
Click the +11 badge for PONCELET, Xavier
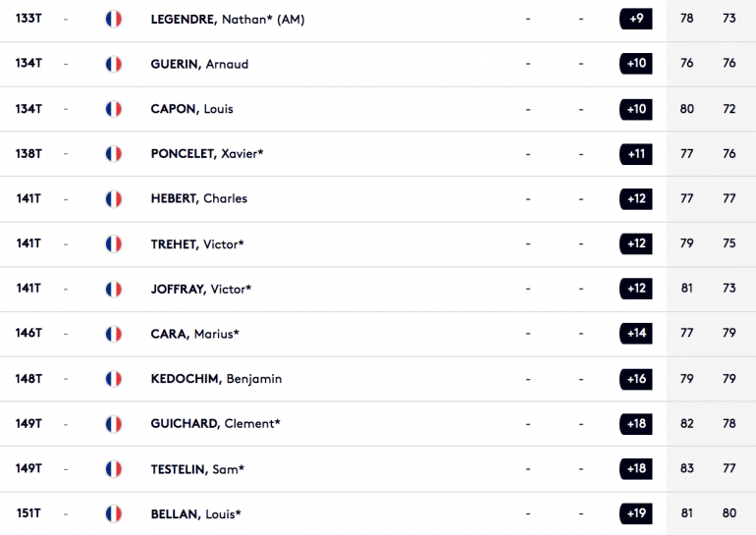[636, 154]
